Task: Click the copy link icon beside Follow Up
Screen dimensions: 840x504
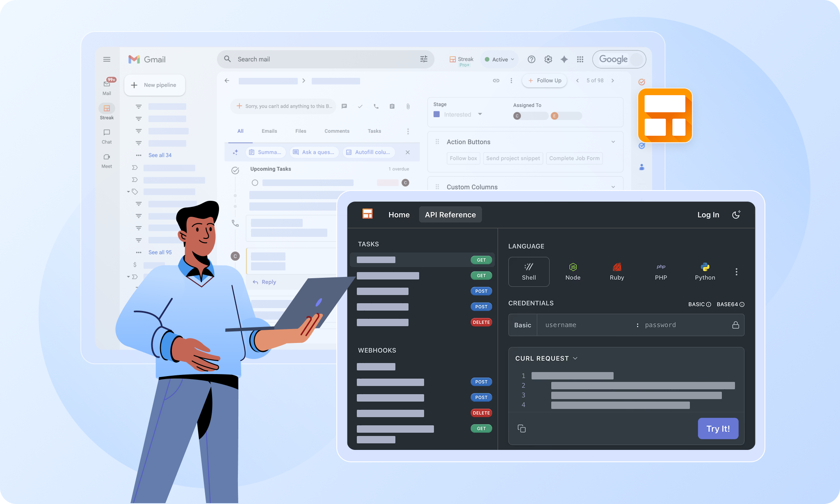Action: click(496, 81)
